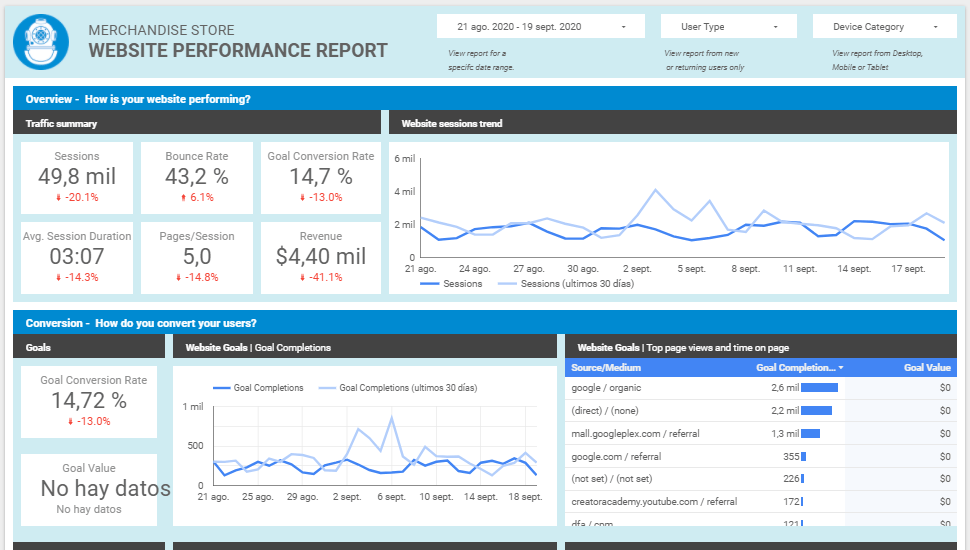
Task: Select the Goal Conversion Rate 14,72 % card
Action: coord(88,402)
